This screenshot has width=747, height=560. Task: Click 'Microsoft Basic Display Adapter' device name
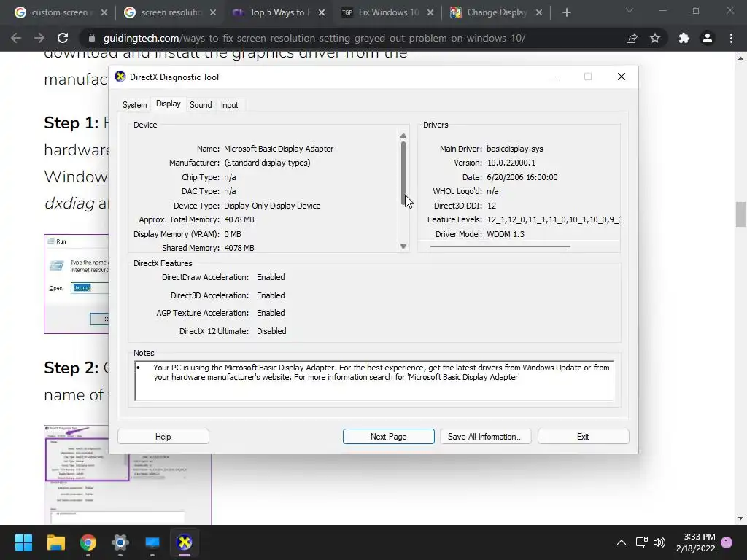point(279,149)
